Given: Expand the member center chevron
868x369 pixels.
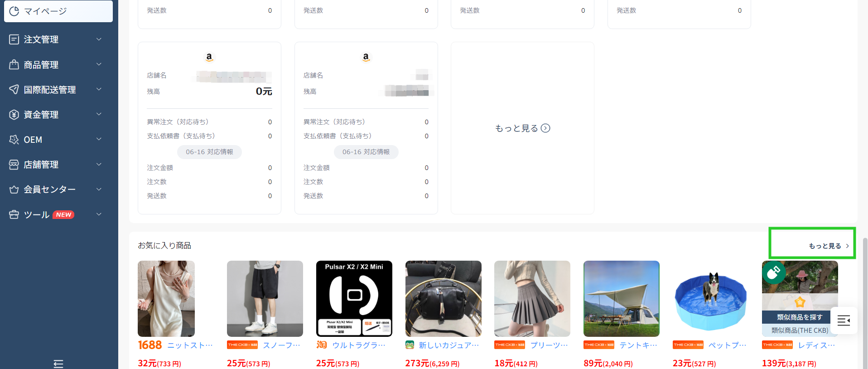Looking at the screenshot, I should click(99, 189).
